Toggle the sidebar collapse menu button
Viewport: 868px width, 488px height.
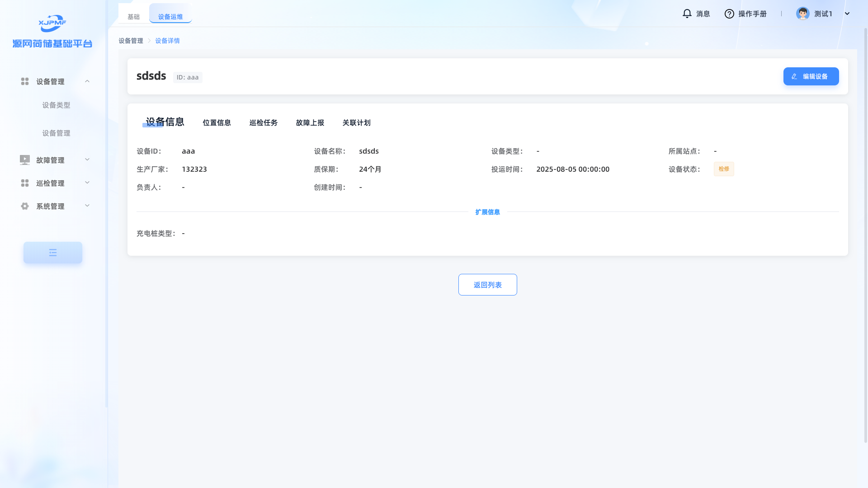tap(53, 253)
